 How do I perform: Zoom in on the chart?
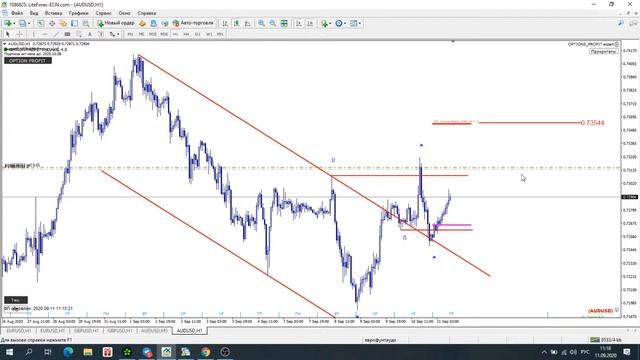(x=261, y=23)
